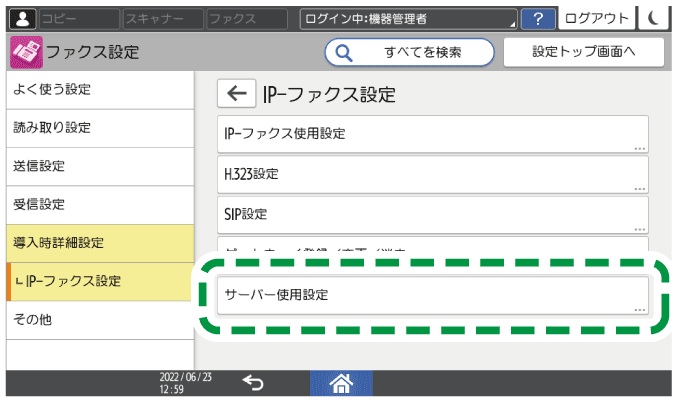Tap the home icon in bottom bar
This screenshot has height=400, width=679.
click(x=341, y=383)
